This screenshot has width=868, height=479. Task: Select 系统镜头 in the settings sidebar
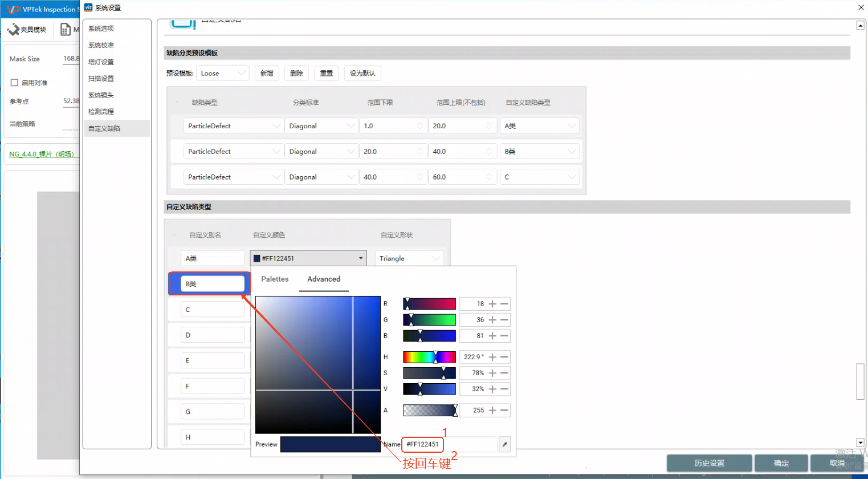point(116,95)
